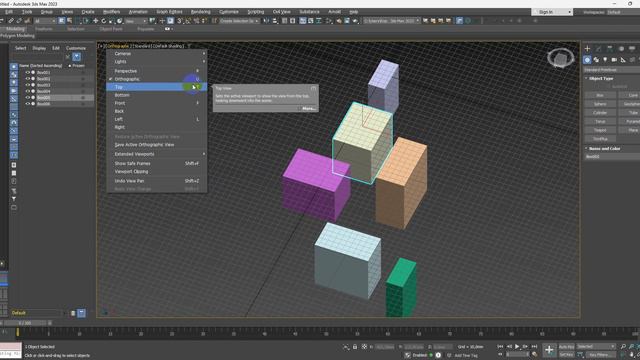The image size is (640, 360).
Task: Open the key filter Selected dropdown
Action: (x=596, y=347)
